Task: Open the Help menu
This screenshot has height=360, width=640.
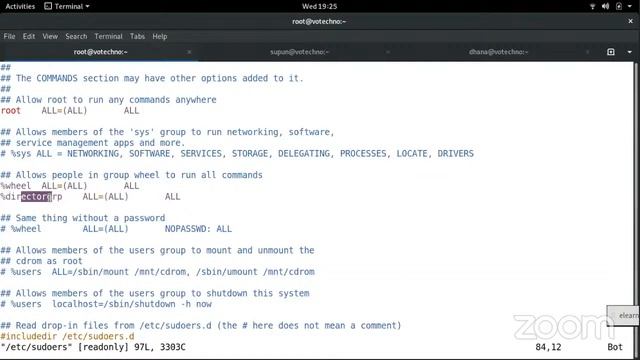Action: 160,36
